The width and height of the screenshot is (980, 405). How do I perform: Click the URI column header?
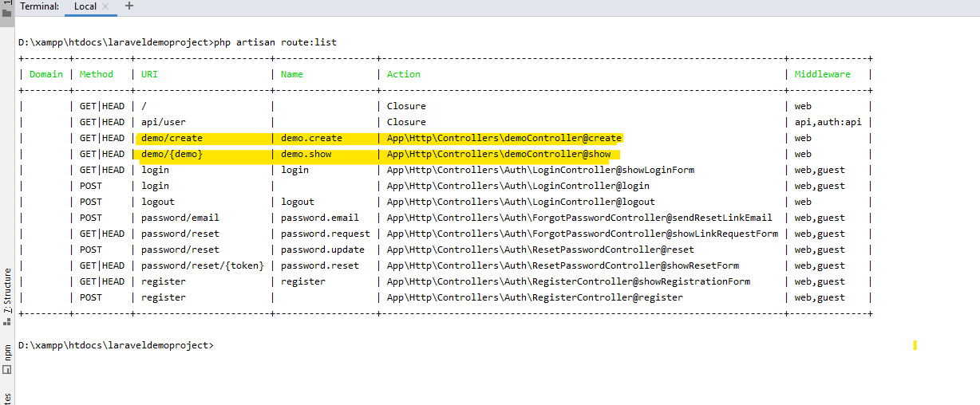149,74
